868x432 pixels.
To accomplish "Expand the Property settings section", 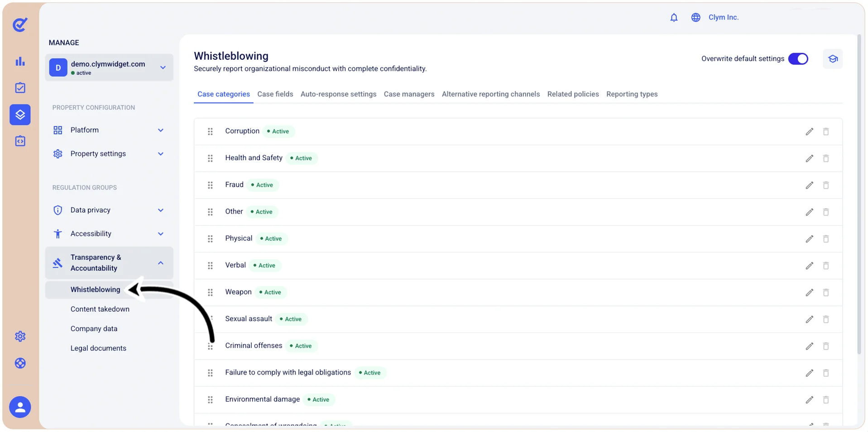I will click(109, 154).
